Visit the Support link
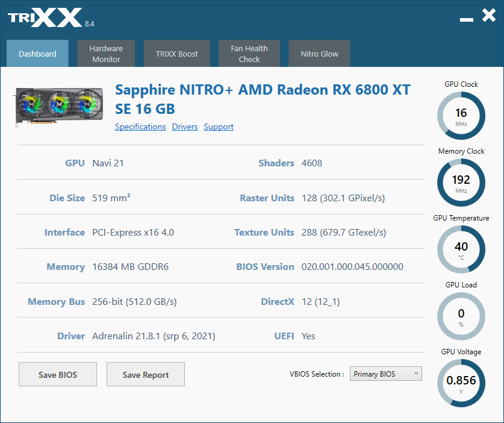The width and height of the screenshot is (504, 423). [x=219, y=127]
